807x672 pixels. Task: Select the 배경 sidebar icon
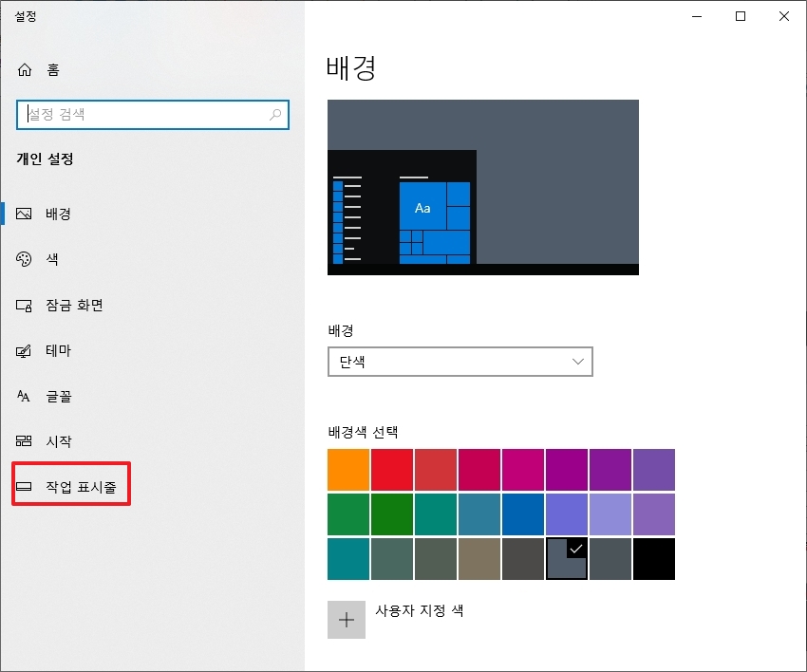24,213
